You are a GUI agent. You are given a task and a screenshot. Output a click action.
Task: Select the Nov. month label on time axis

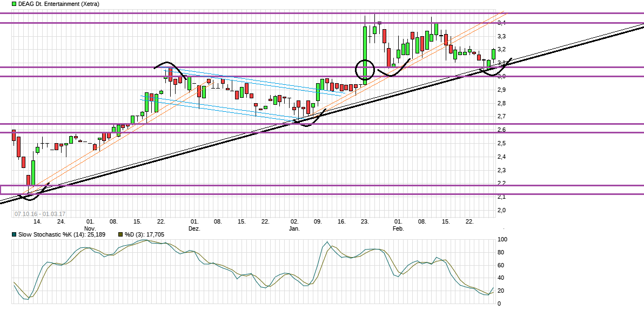coord(90,229)
